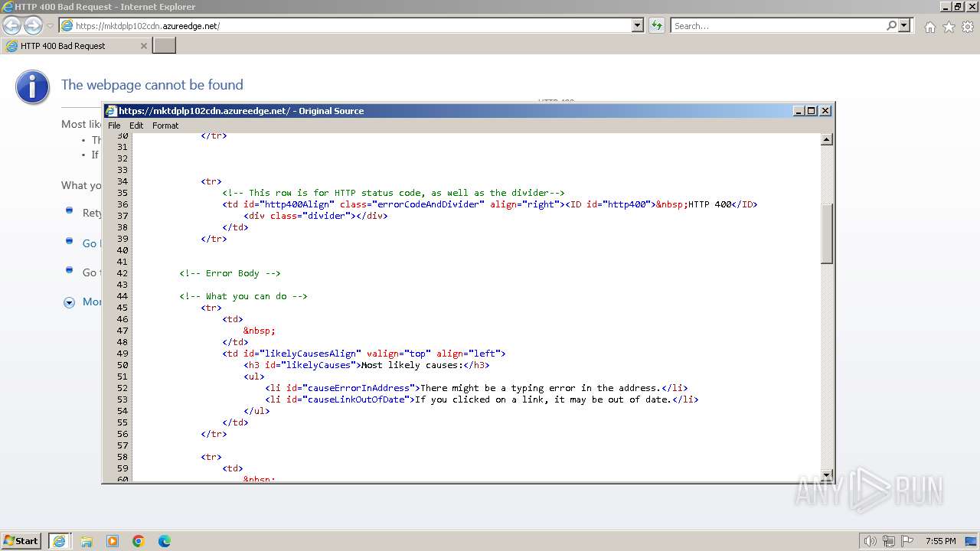Viewport: 980px width, 551px height.
Task: Click the Home icon in IE toolbar
Action: (x=929, y=27)
